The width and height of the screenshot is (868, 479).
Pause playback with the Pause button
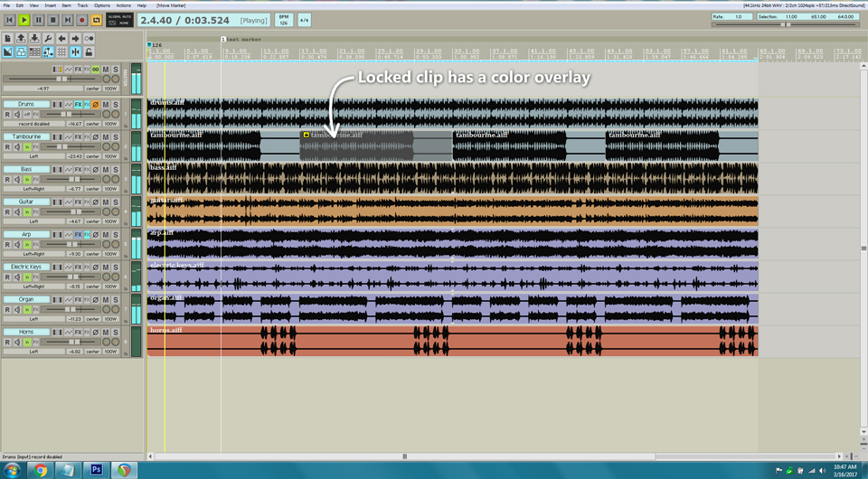pos(38,20)
